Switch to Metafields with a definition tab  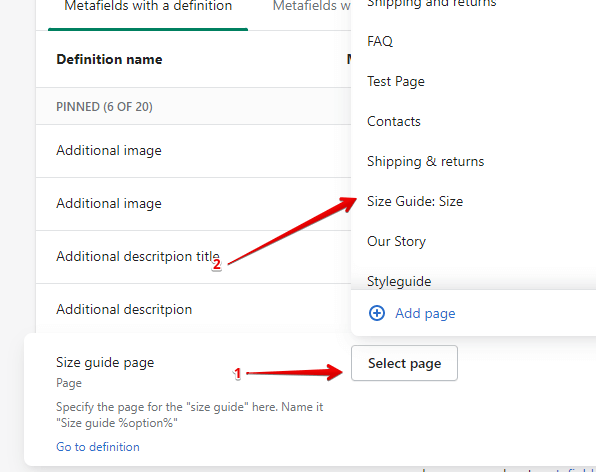148,7
